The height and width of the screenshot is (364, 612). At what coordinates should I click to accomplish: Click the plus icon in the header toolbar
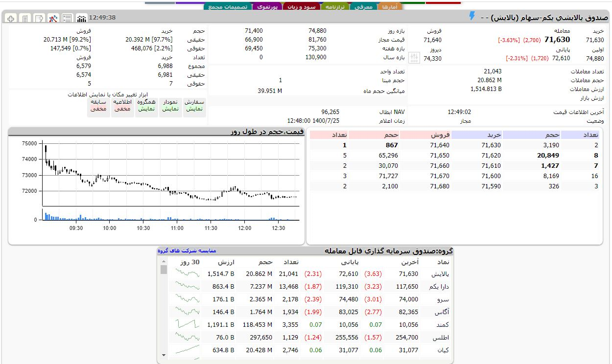tap(11, 19)
